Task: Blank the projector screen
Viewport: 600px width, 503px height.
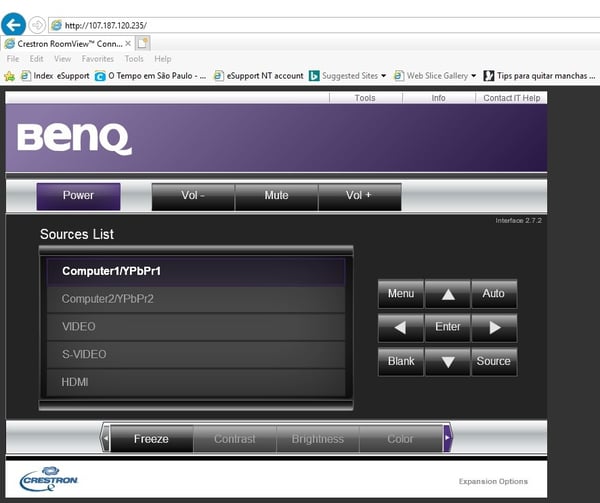Action: coord(401,361)
